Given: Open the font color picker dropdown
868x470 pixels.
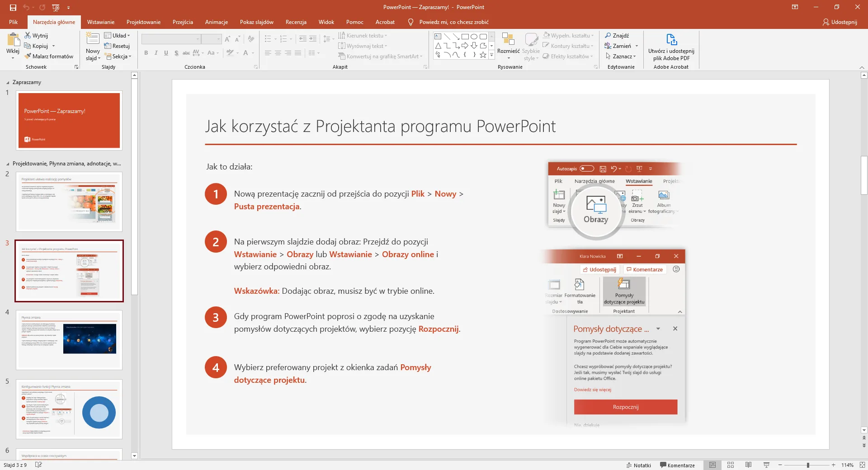Looking at the screenshot, I should (253, 53).
